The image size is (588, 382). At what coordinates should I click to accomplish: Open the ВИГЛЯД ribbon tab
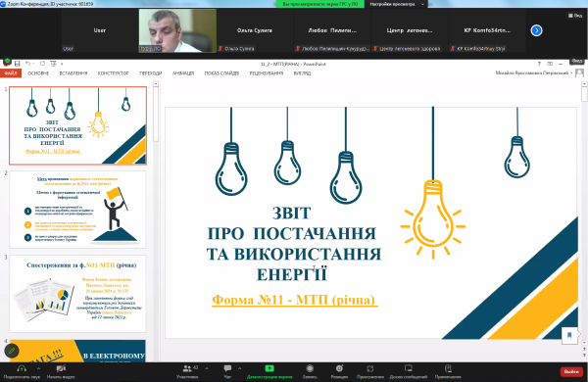302,73
